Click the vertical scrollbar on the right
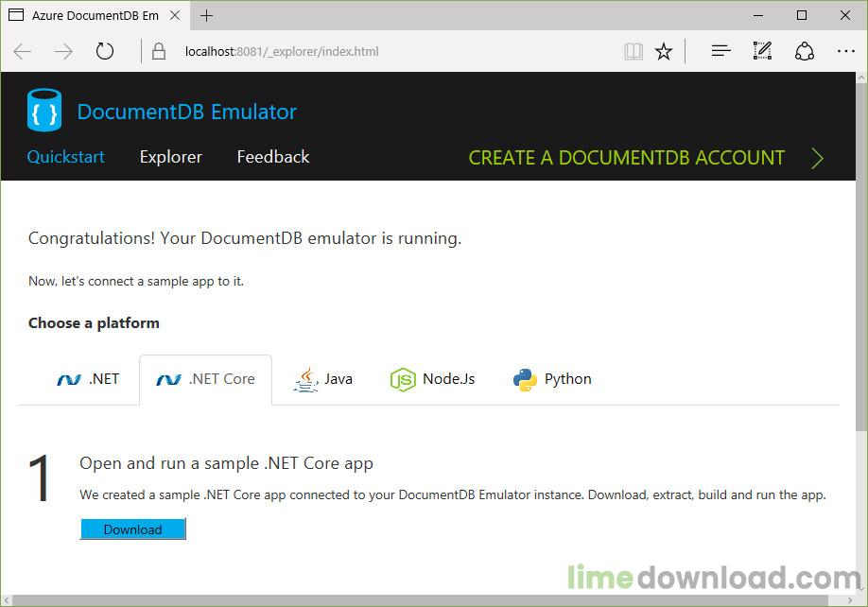 point(859,284)
